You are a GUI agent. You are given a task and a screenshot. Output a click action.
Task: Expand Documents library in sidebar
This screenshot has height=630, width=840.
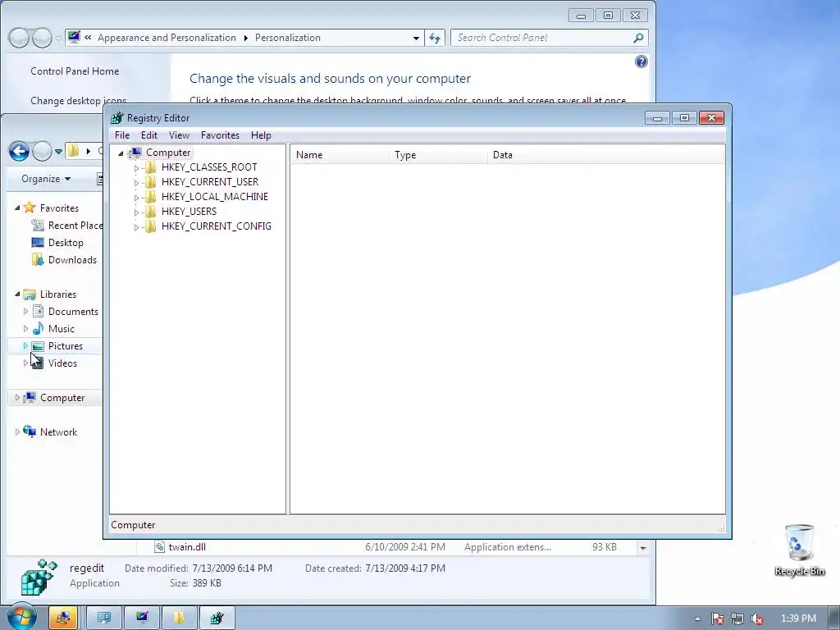click(25, 311)
